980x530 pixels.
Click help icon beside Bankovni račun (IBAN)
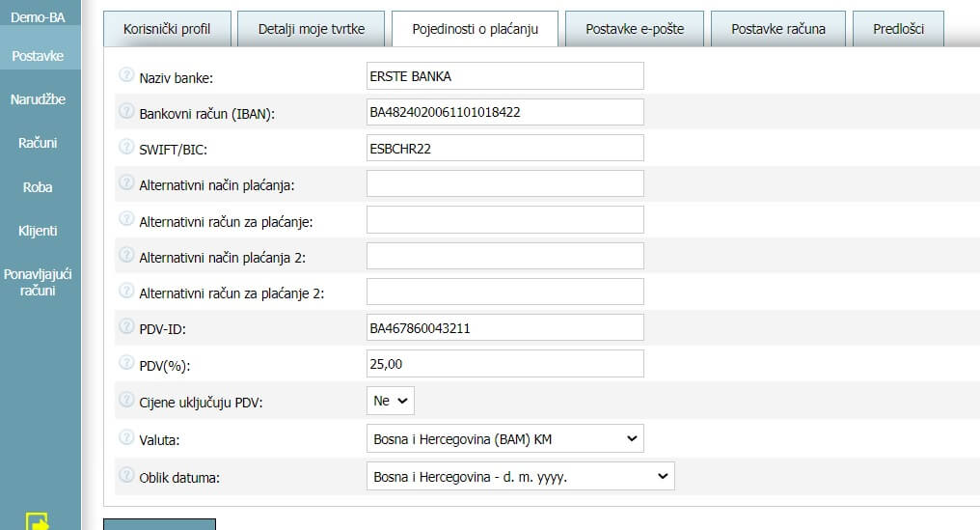coord(126,111)
